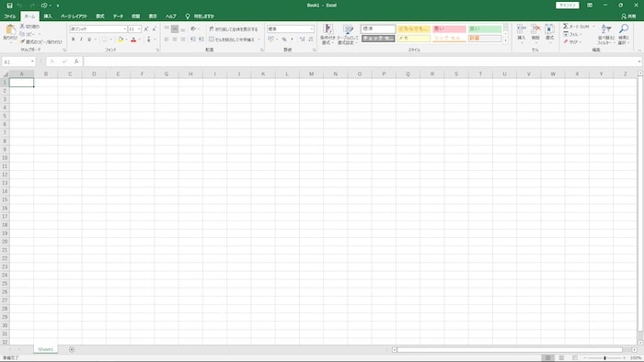Apply bold formatting
The image size is (644, 362).
73,40
